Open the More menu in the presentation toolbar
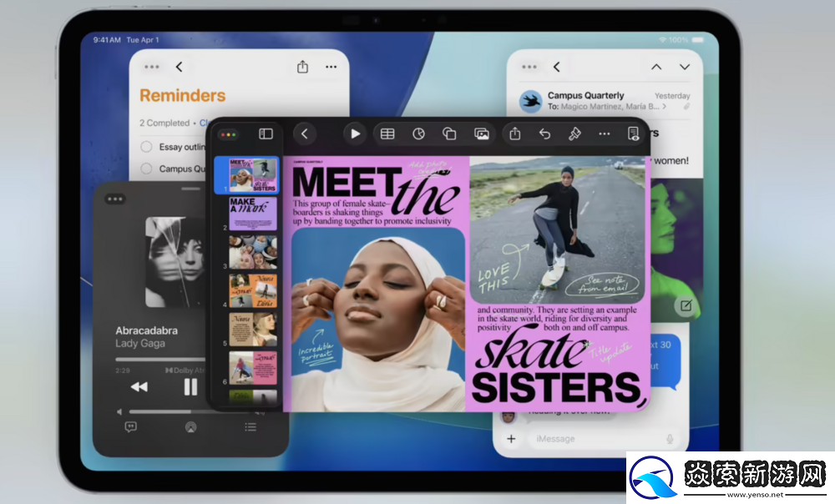The height and width of the screenshot is (504, 835). [x=605, y=134]
